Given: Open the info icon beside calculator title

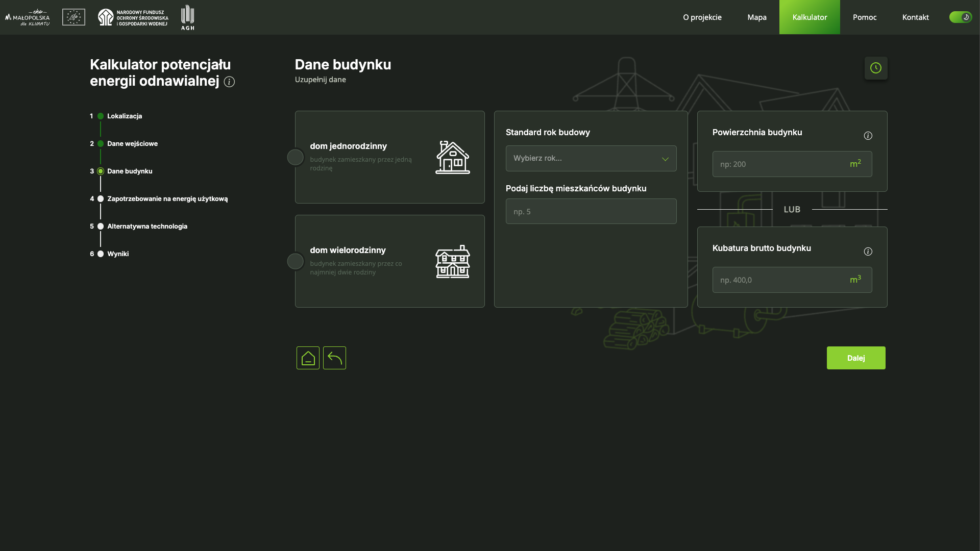Looking at the screenshot, I should (229, 82).
